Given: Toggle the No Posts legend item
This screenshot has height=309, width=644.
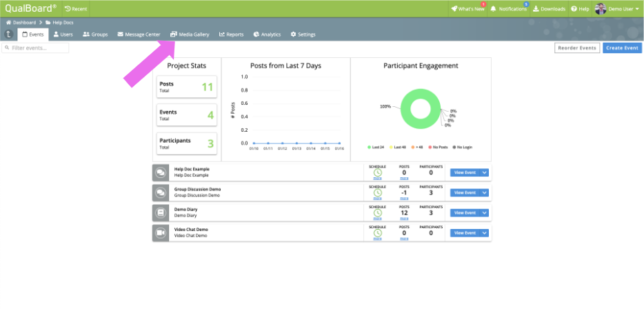Looking at the screenshot, I should click(x=438, y=147).
